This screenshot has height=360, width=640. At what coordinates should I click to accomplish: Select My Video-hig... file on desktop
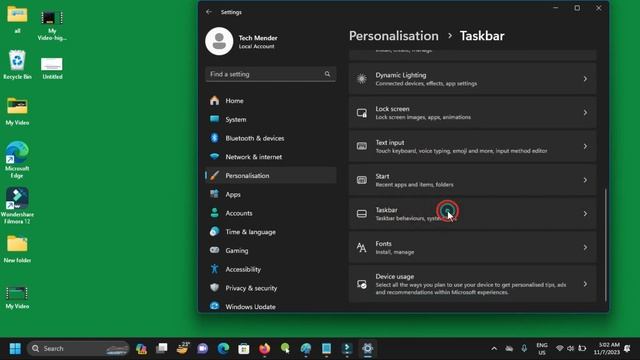click(x=52, y=25)
